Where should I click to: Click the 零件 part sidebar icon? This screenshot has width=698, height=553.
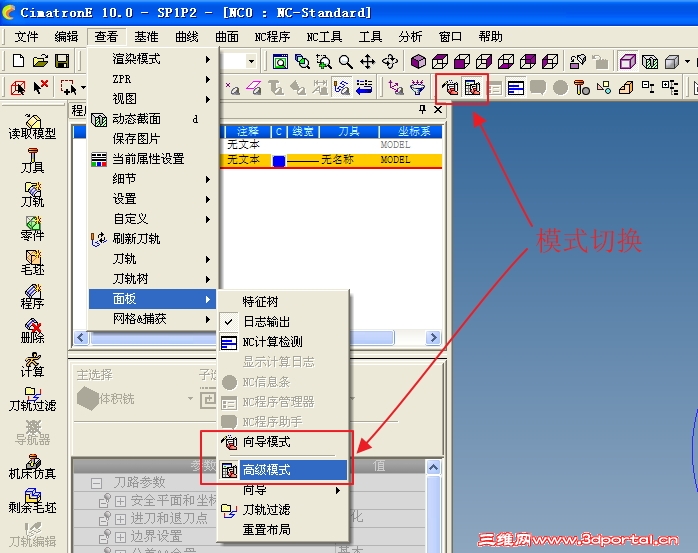[x=32, y=228]
